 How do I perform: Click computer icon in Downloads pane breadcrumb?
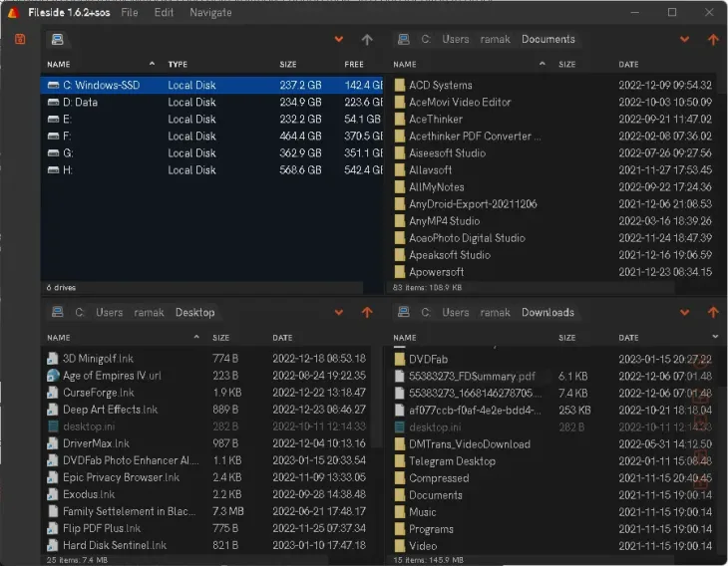coord(403,312)
